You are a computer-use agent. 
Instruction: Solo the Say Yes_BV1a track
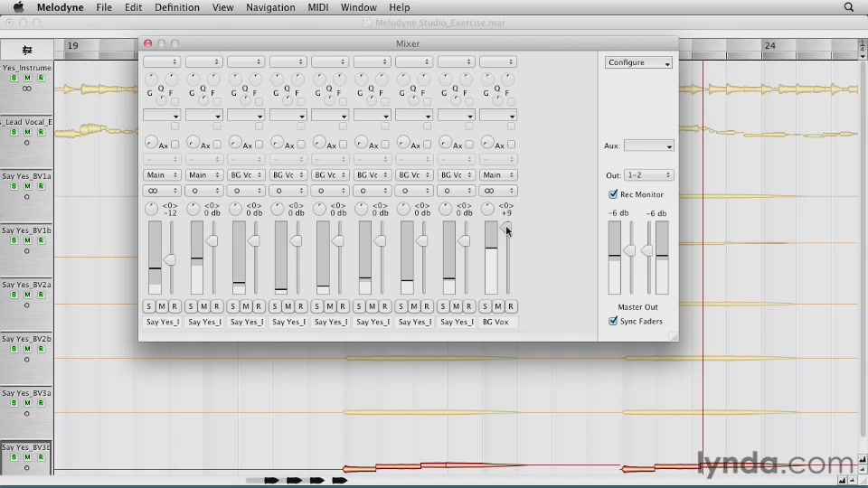pyautogui.click(x=14, y=186)
